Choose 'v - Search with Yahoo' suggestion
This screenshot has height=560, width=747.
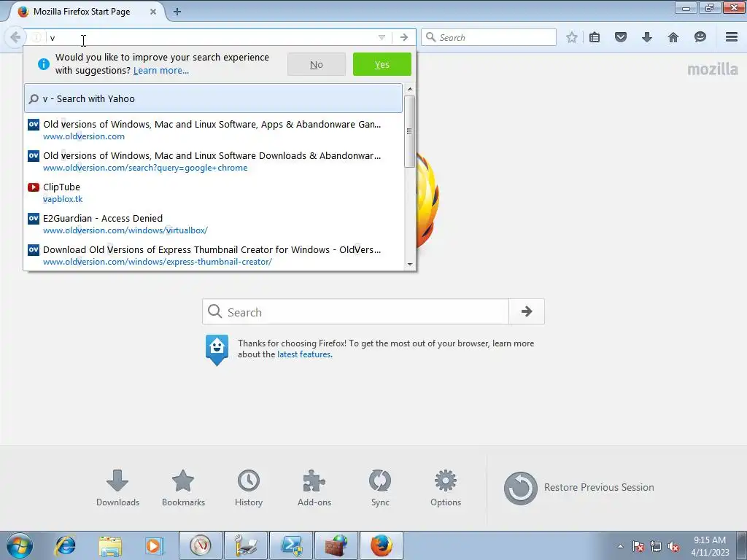(214, 98)
